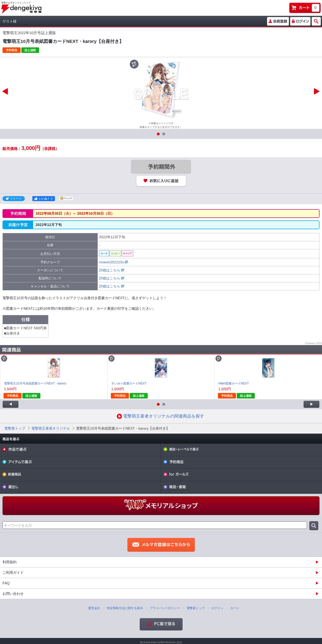This screenshot has width=322, height=644.
Task: Open the shopping cart button
Action: click(x=305, y=8)
